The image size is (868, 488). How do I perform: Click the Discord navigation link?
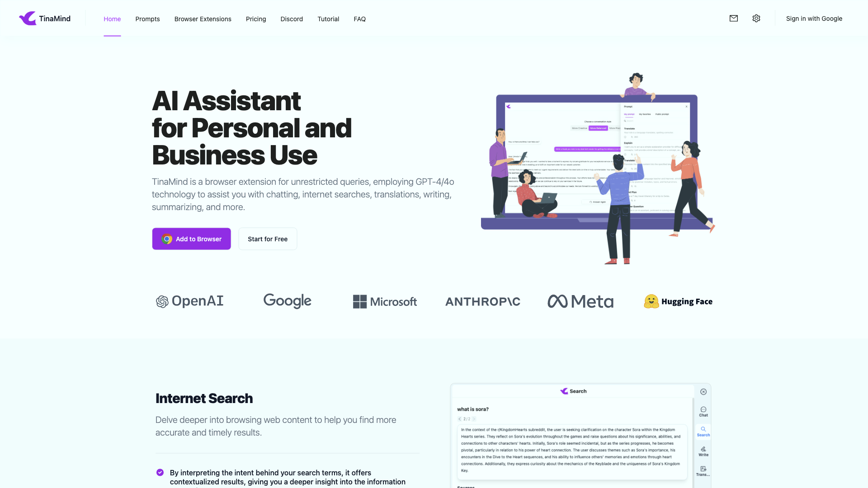pos(292,19)
